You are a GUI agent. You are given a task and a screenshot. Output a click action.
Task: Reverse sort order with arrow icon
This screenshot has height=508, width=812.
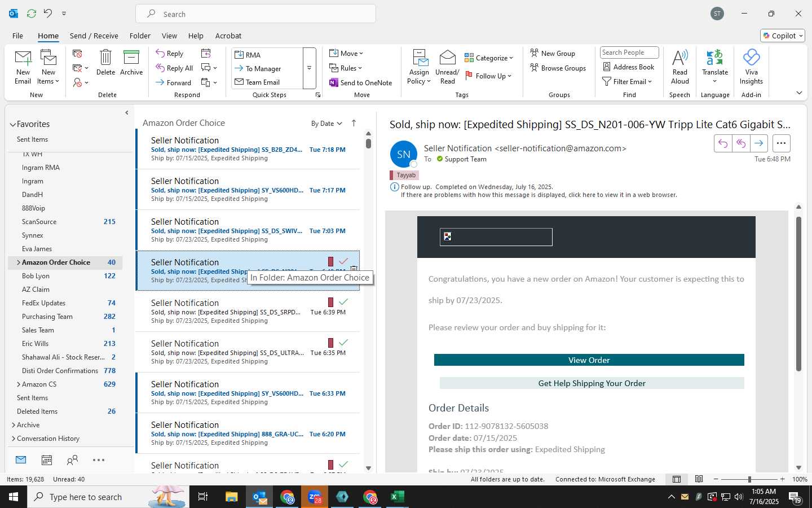[x=354, y=123]
